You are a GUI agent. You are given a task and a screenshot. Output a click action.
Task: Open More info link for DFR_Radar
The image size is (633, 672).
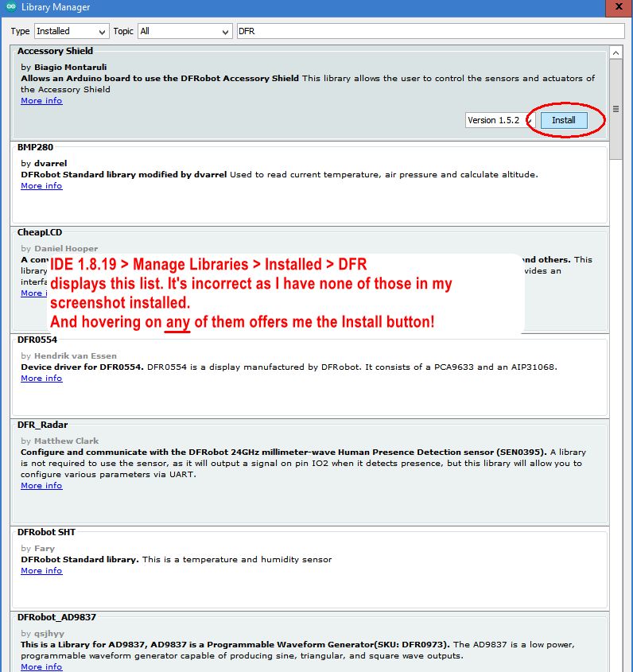coord(41,486)
